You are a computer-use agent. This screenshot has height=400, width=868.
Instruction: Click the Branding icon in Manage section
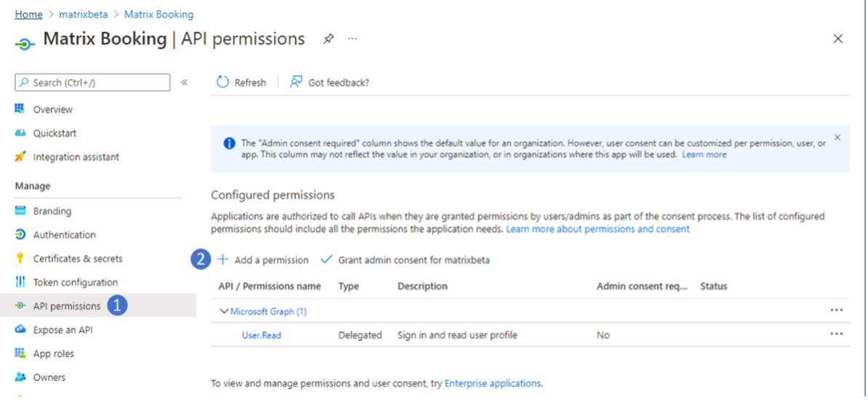(x=20, y=211)
